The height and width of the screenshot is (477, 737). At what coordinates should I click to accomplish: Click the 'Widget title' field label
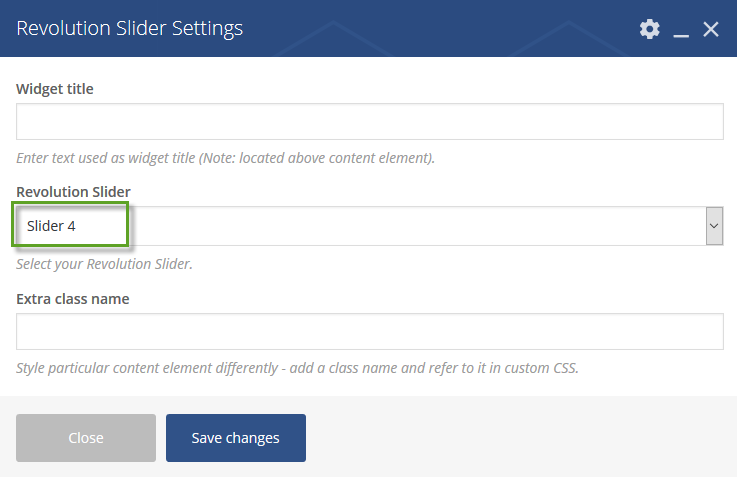click(x=55, y=89)
